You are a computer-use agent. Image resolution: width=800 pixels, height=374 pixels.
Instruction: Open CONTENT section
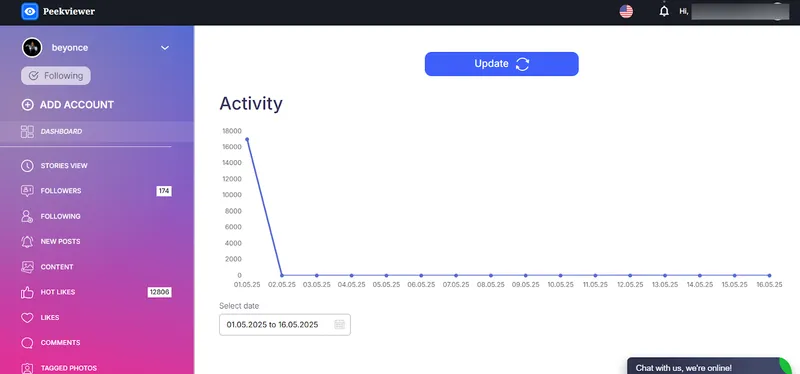57,267
